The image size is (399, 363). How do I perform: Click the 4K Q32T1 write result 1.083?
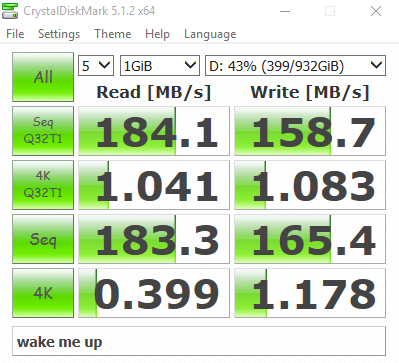click(x=310, y=185)
